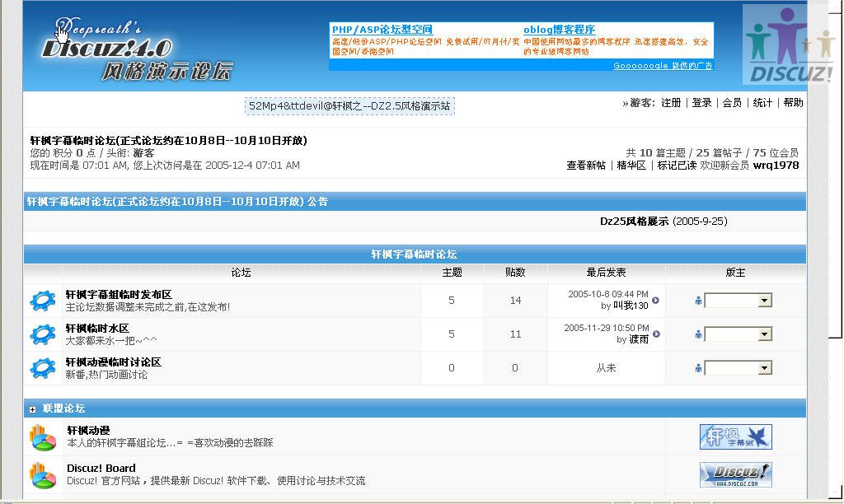Click moderator person icon in 轩枫动漫临时讨论区 row
The width and height of the screenshot is (844, 504).
[x=698, y=368]
